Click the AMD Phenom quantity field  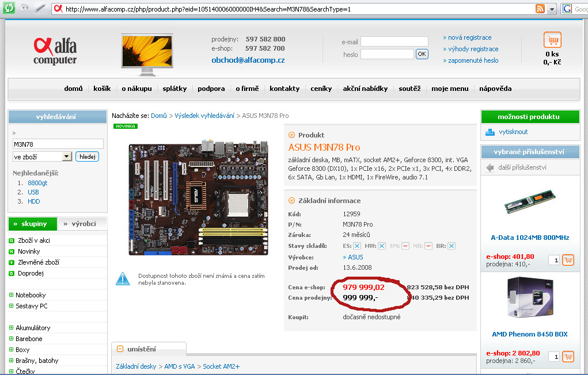click(x=554, y=357)
